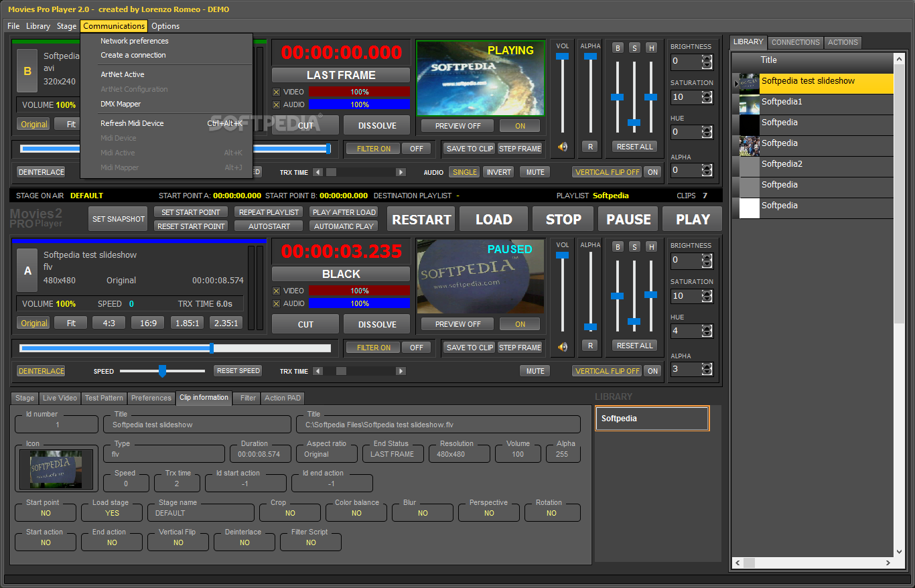Image resolution: width=915 pixels, height=588 pixels.
Task: Click INVERT audio on player B
Action: point(499,172)
